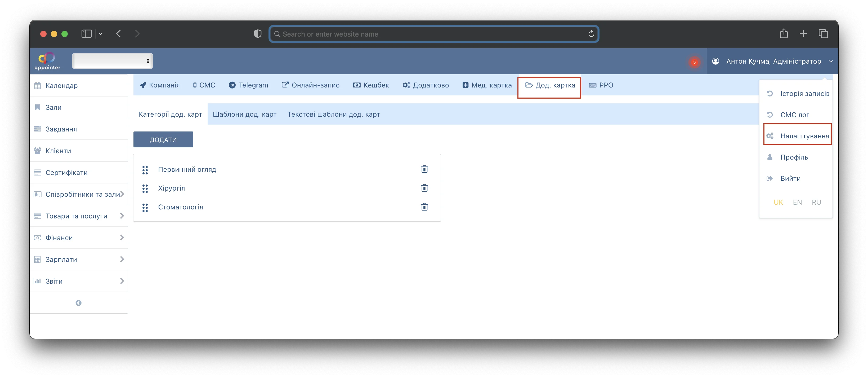Select Категорії дод. карт subtab

pos(170,114)
